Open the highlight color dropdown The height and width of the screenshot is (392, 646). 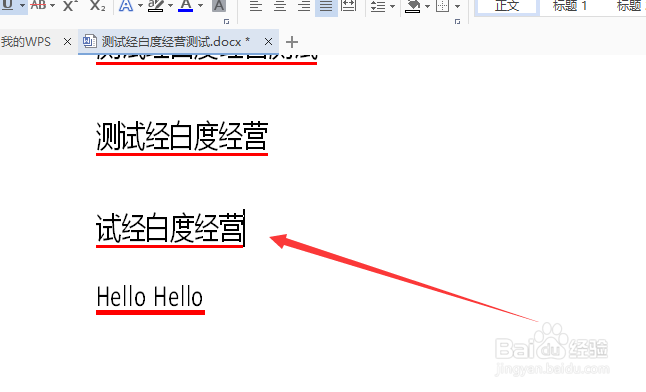170,6
